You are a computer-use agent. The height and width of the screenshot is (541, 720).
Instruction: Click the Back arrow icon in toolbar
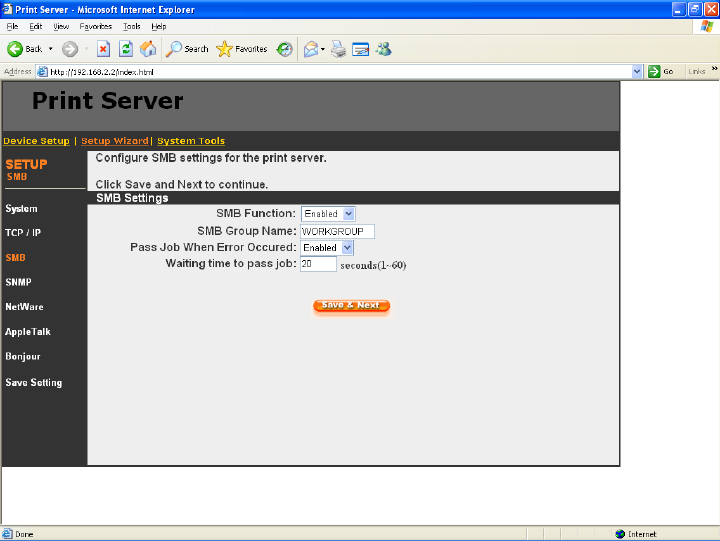point(15,49)
